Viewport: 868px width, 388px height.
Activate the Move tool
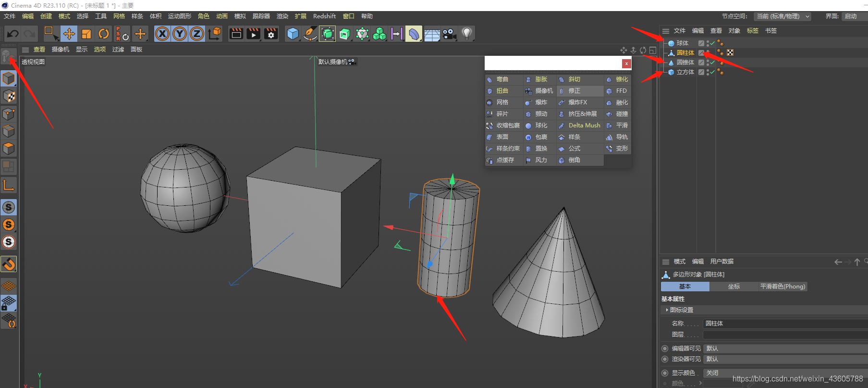69,34
